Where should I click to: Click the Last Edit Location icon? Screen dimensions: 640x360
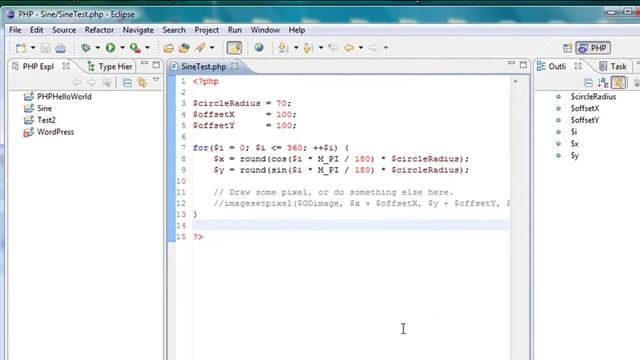(x=333, y=48)
